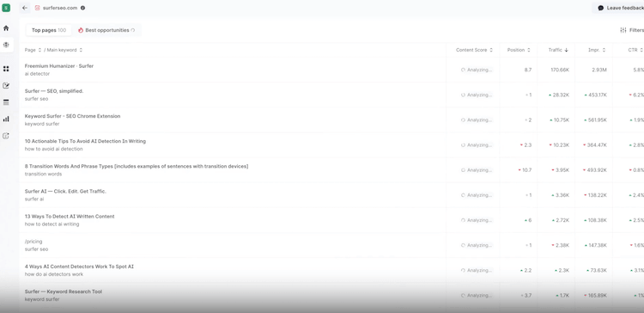Open 10 Actionable Tips To Avoid AI Detection
This screenshot has height=313, width=644.
[85, 141]
